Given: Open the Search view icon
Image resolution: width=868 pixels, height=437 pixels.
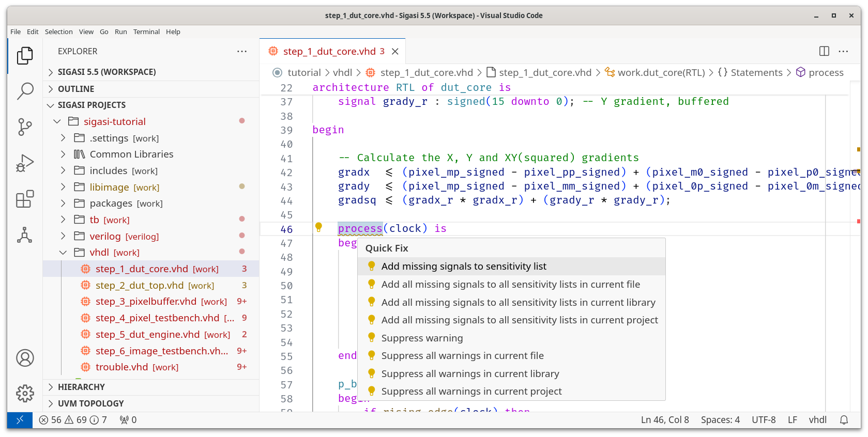Looking at the screenshot, I should click(x=25, y=91).
